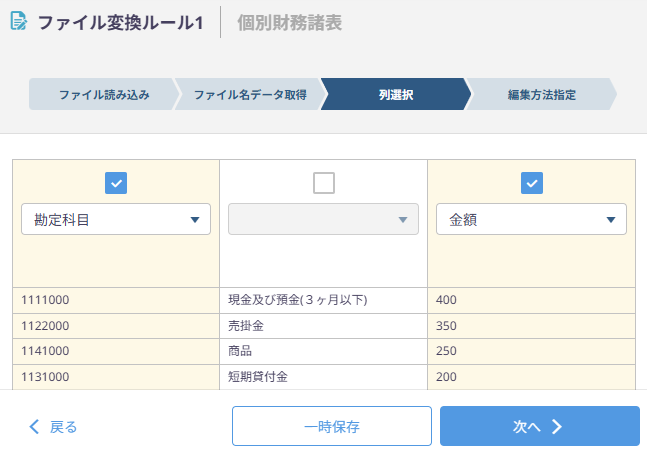This screenshot has width=647, height=451.
Task: Open the 金額 dropdown
Action: pos(531,219)
